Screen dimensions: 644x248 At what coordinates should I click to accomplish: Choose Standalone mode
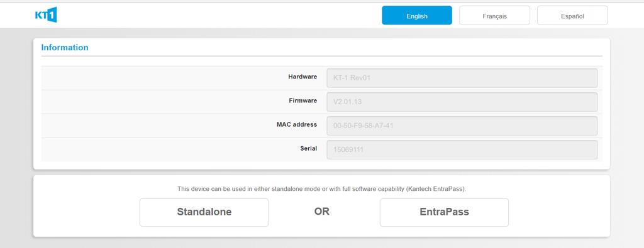click(x=204, y=212)
